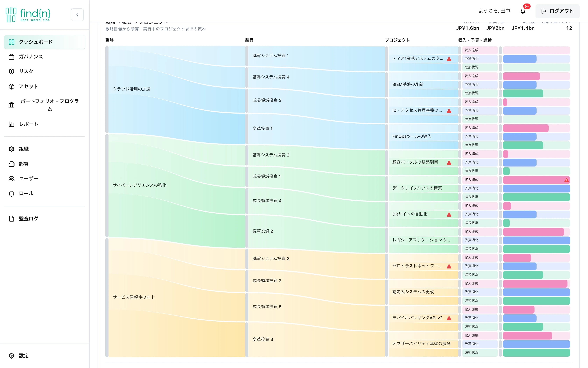Screen dimensions: 588x368
Task: Click the レガシーアプリケーションの project label
Action: coord(421,240)
